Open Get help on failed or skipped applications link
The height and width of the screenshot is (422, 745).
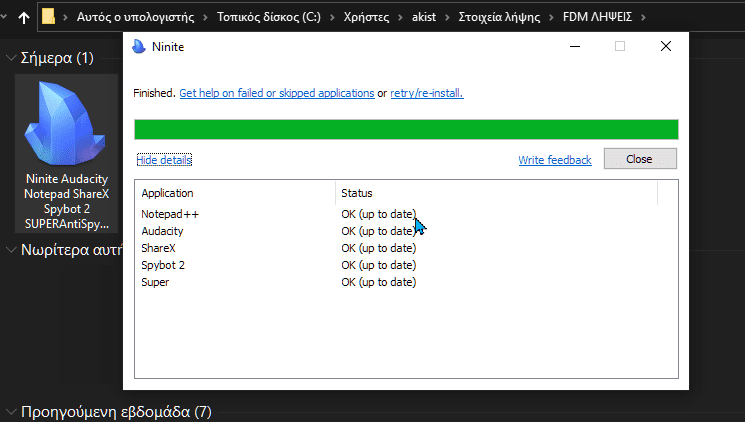(x=277, y=93)
